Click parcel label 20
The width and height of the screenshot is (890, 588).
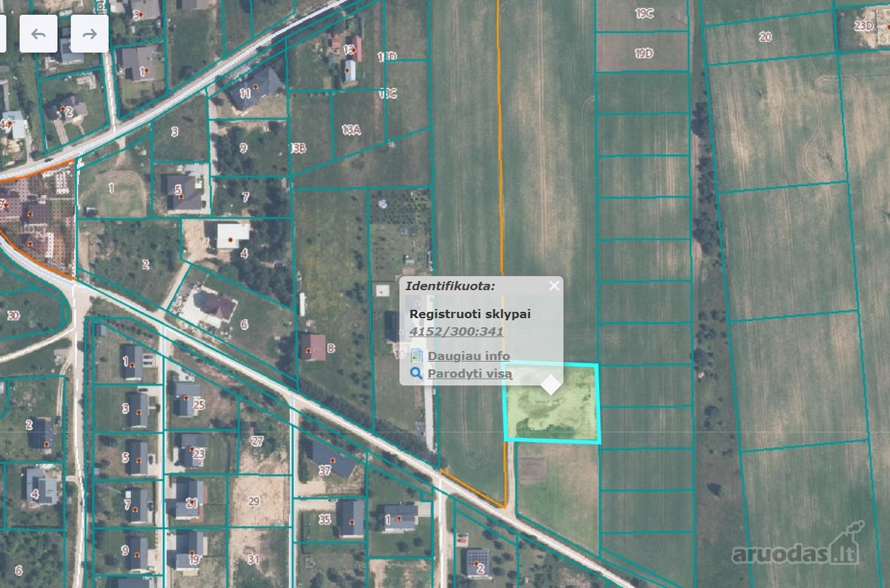pyautogui.click(x=765, y=36)
